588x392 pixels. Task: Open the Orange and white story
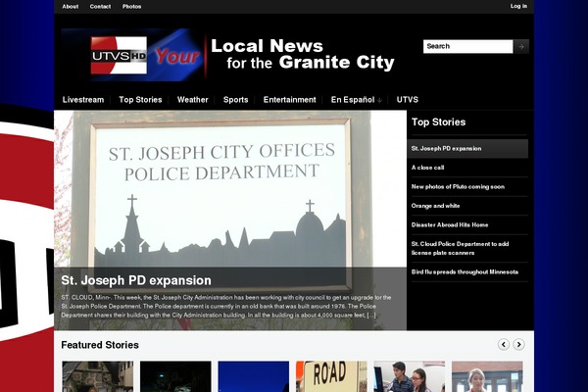[x=435, y=206]
